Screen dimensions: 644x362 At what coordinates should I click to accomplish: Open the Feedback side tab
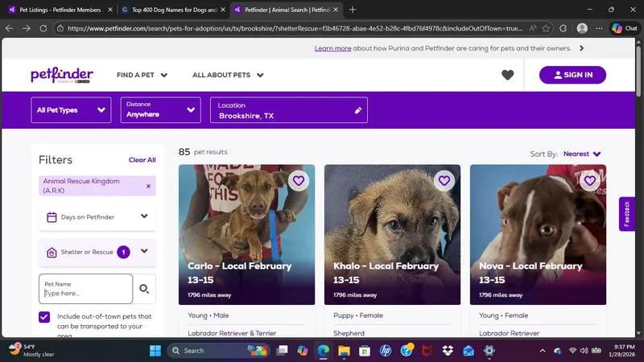(627, 214)
